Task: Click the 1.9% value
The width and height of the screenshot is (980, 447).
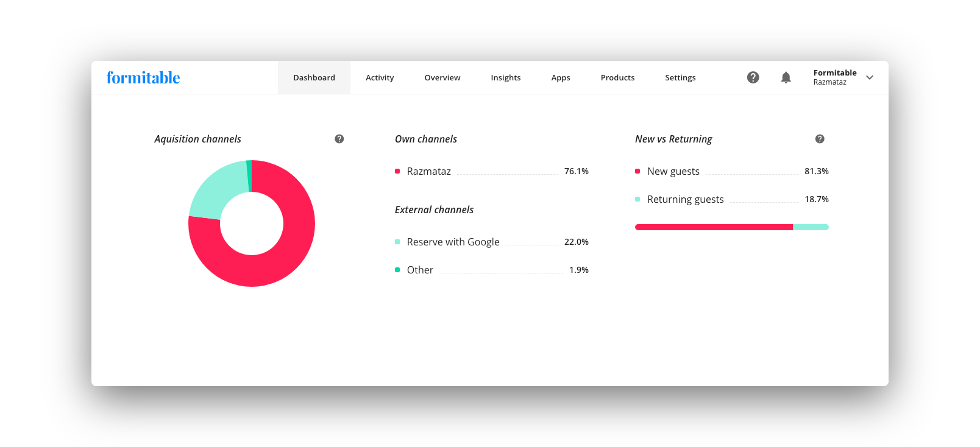Action: point(579,270)
